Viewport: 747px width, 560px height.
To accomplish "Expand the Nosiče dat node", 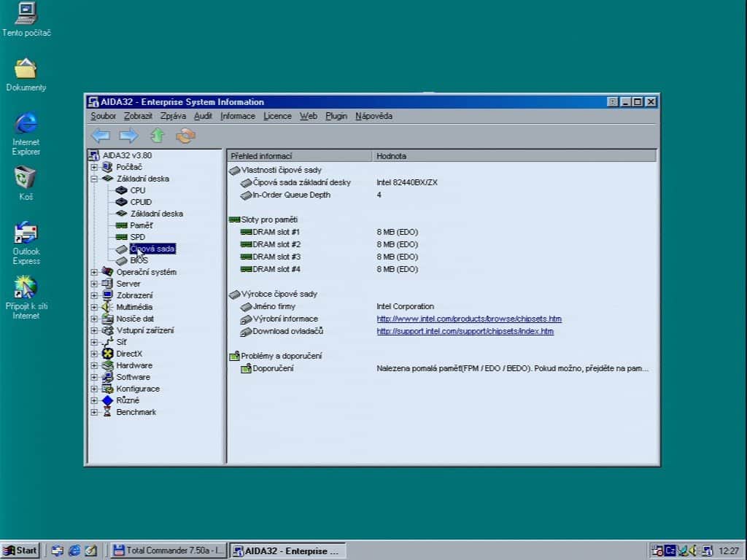I will coord(94,319).
